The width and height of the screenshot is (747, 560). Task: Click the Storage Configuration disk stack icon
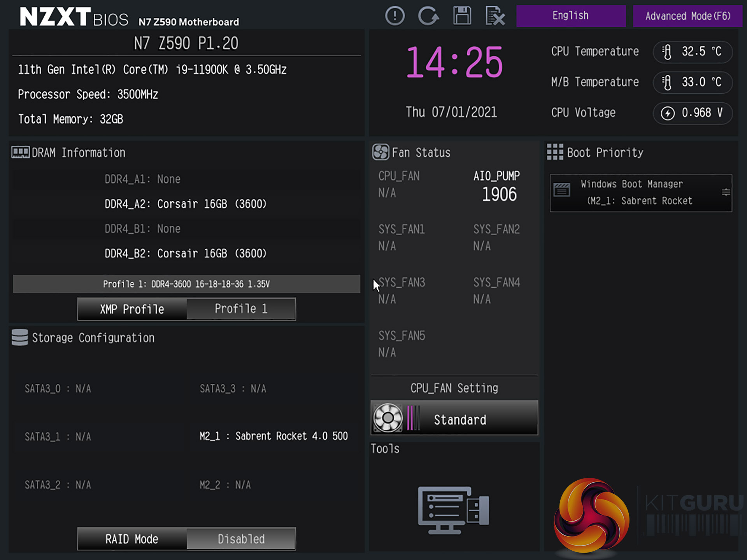20,337
